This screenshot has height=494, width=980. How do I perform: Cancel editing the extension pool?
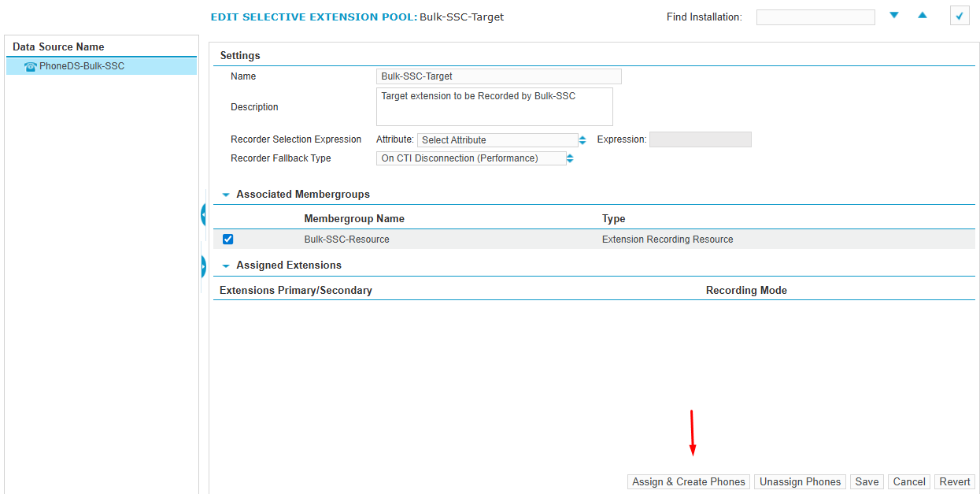point(908,482)
